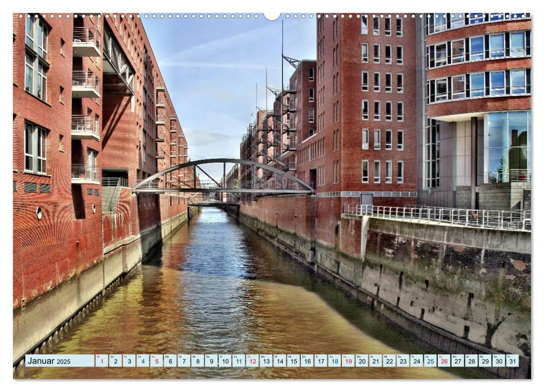Image resolution: width=544 pixels, height=392 pixels.
Task: Click date 29 in the calendar strip
Action: [x=485, y=361]
